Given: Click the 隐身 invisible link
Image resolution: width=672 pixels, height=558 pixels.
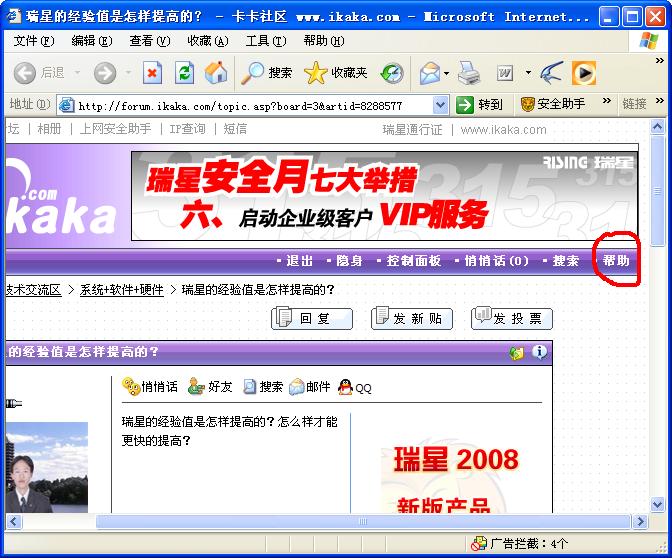Looking at the screenshot, I should pos(349,261).
